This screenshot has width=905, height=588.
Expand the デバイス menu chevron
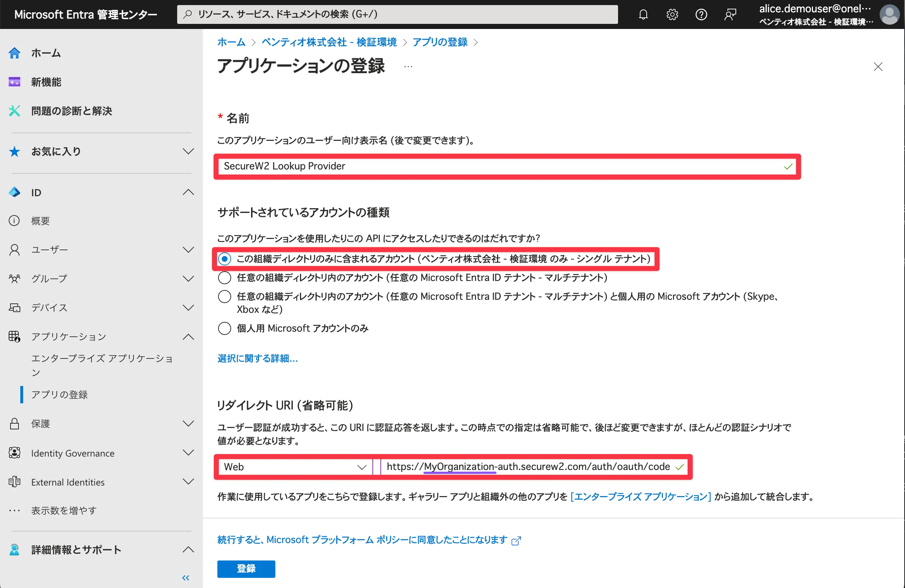point(188,307)
